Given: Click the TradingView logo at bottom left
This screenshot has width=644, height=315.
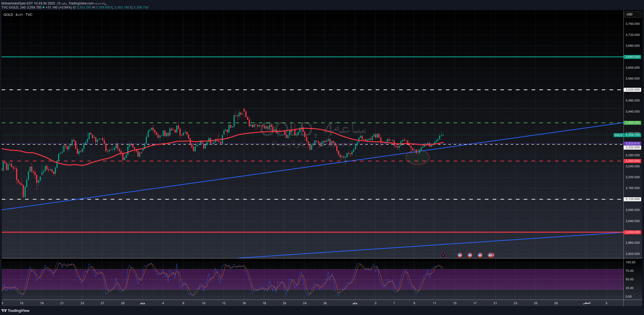Looking at the screenshot, I should (16, 311).
